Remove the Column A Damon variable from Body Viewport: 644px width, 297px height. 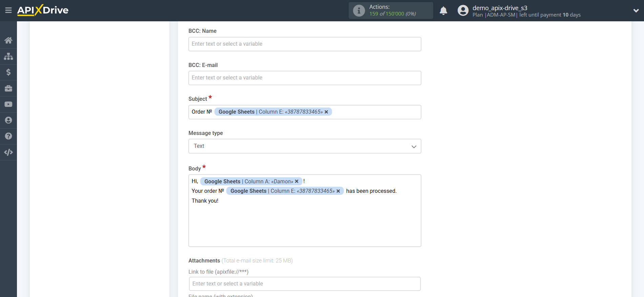click(297, 181)
